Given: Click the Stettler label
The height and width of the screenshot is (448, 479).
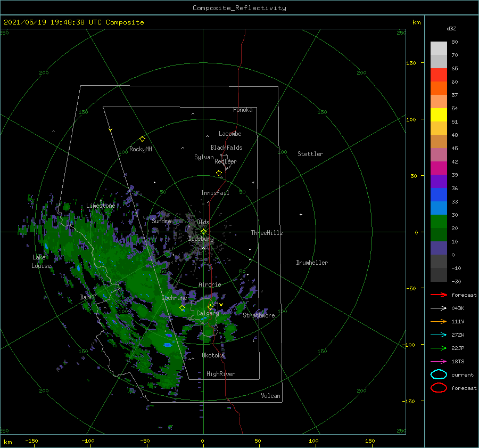Looking at the screenshot, I should [x=310, y=154].
